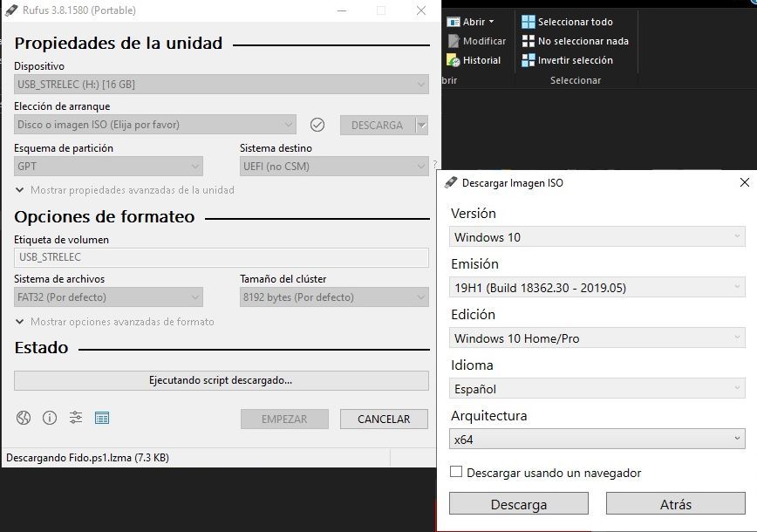Click the status text Descargando Fido.ps1.lzma
This screenshot has height=532, width=757.
click(x=87, y=458)
